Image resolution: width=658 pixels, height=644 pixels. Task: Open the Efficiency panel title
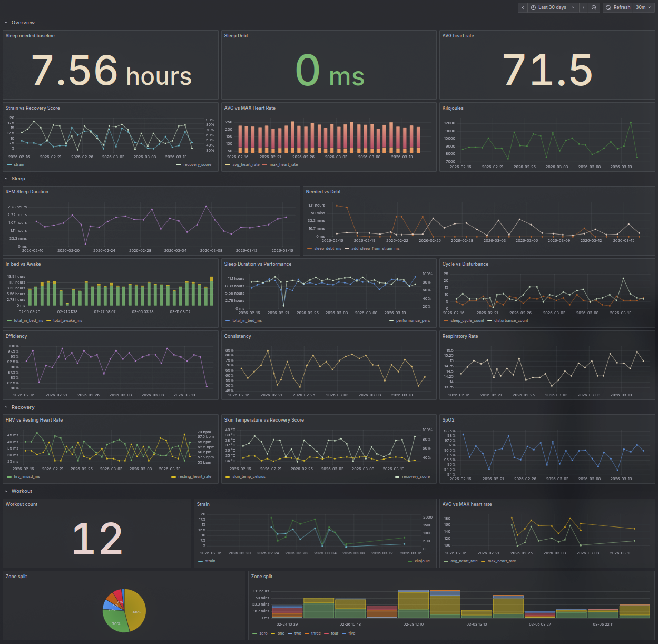click(16, 336)
